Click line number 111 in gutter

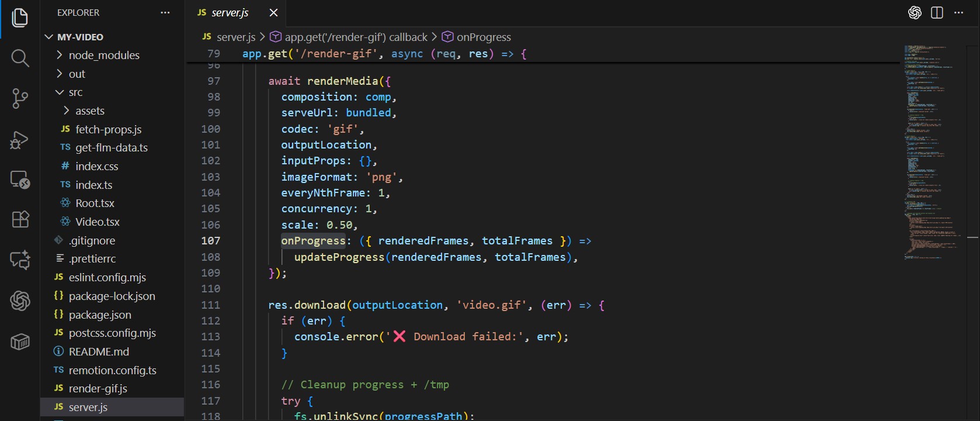pos(211,305)
